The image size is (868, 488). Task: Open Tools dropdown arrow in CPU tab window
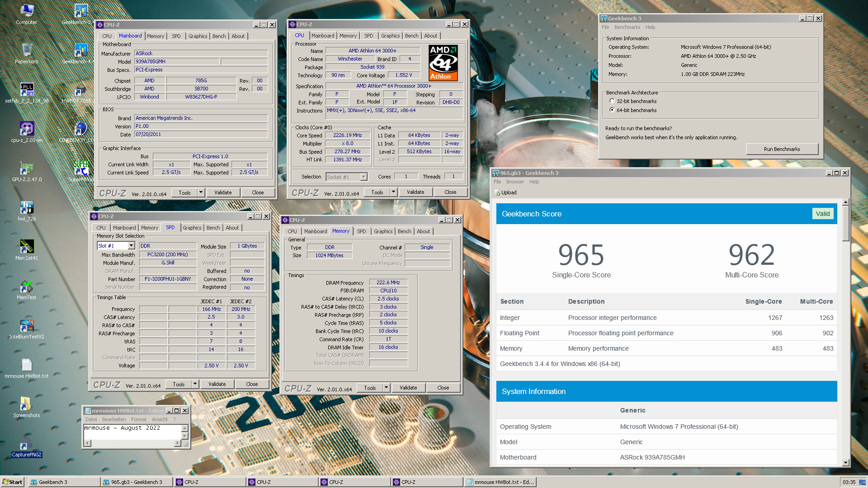[x=393, y=192]
